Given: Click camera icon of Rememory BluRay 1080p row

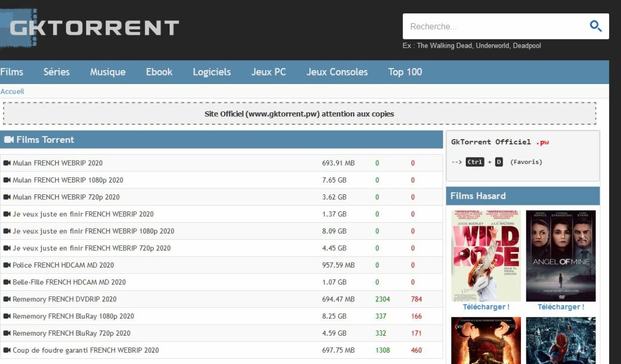Looking at the screenshot, I should point(7,316).
